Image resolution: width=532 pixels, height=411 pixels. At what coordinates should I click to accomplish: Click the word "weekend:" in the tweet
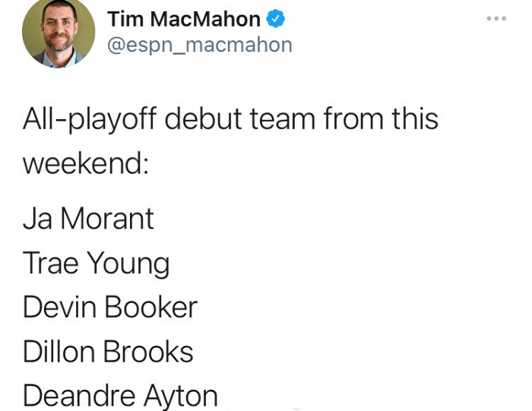[85, 163]
